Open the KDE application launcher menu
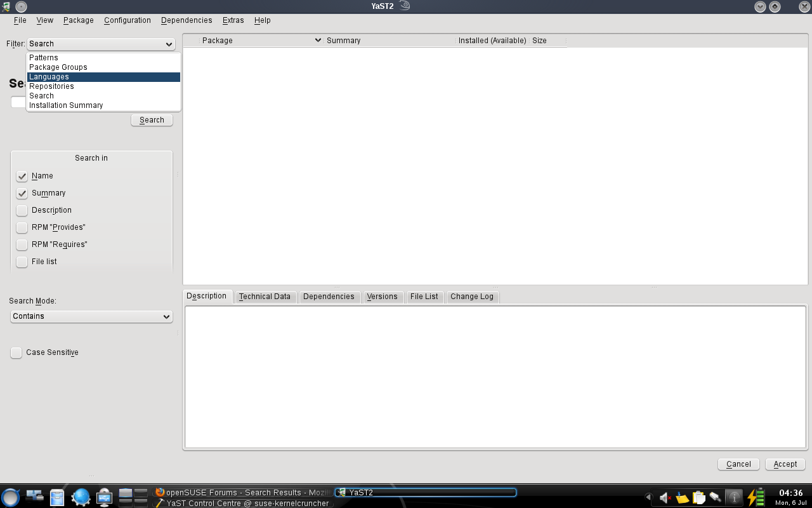812x508 pixels. click(10, 497)
